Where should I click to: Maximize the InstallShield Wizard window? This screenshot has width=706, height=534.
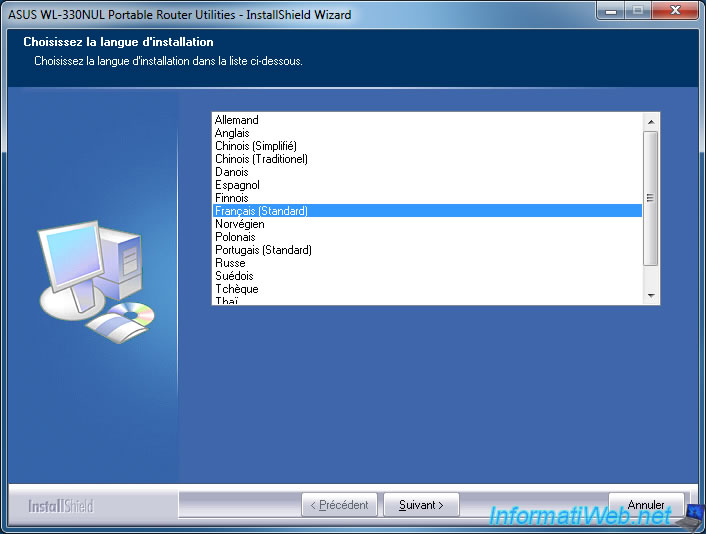(638, 10)
